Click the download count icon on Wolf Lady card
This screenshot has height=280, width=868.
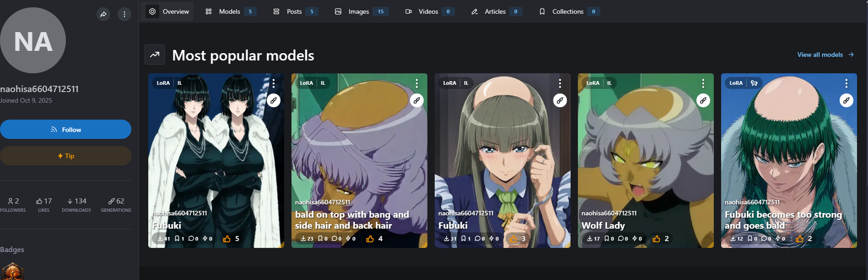590,239
